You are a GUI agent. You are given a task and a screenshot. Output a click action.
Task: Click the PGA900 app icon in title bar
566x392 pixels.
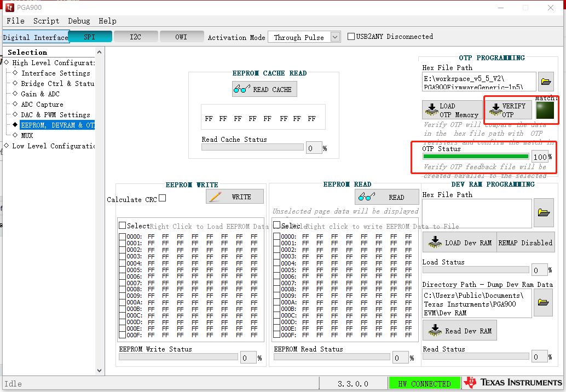(x=10, y=7)
